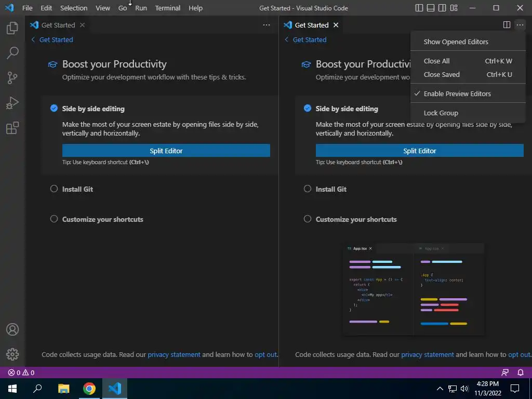The image size is (532, 399).
Task: Choose Lock Group from context menu
Action: click(x=468, y=113)
